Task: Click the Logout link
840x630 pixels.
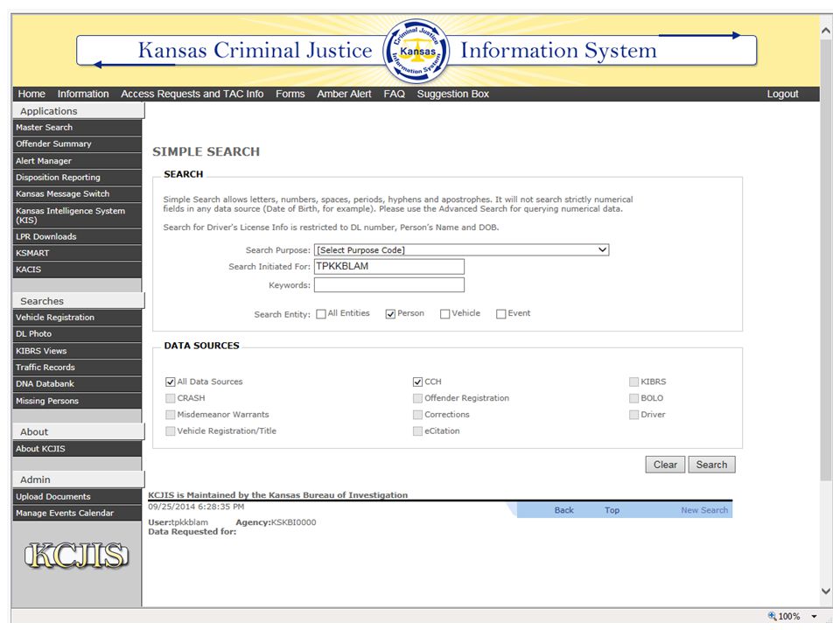Action: click(x=782, y=94)
